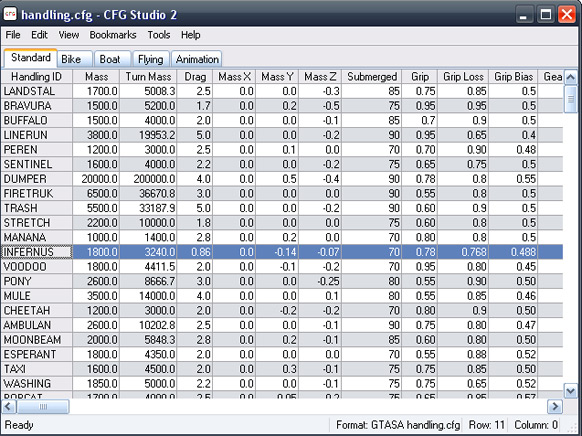Select the VOODOO row header
This screenshot has height=436, width=582.
(36, 267)
